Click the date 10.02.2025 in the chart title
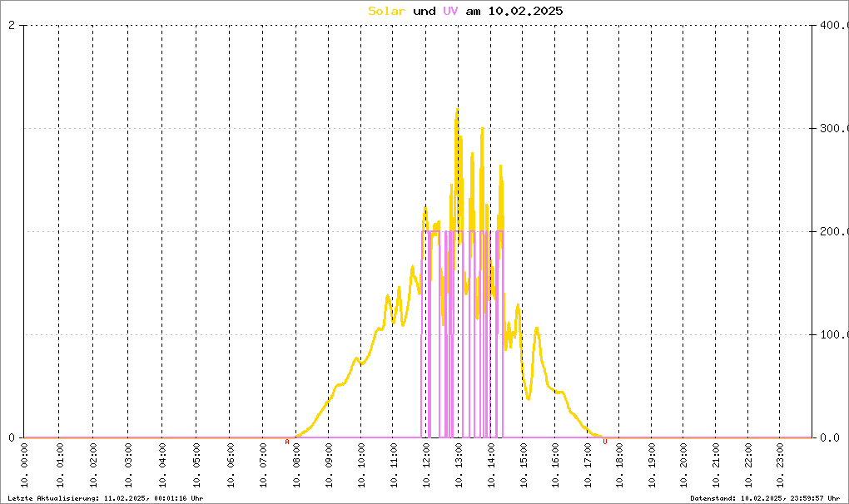This screenshot has height=504, width=849. click(526, 11)
